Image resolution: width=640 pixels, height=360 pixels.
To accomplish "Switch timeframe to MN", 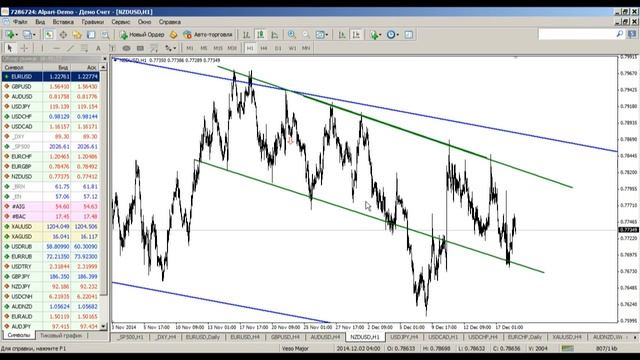I will (306, 48).
